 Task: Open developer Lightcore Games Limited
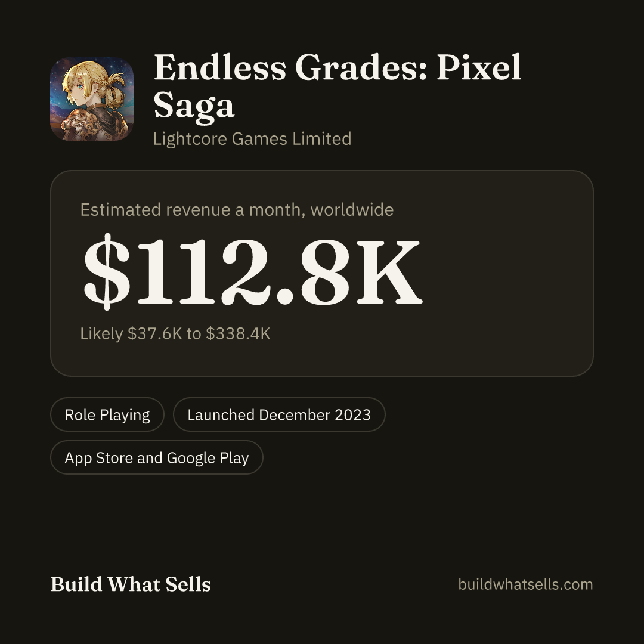pos(252,139)
